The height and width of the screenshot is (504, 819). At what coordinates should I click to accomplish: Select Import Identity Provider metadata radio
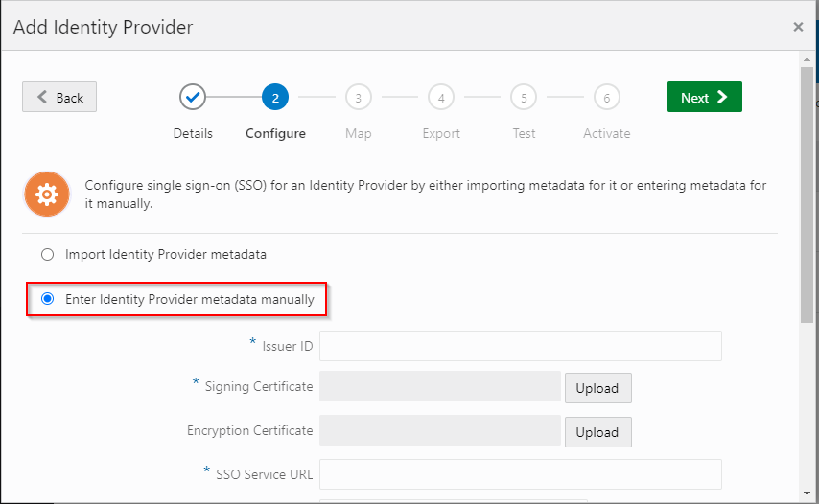point(47,255)
